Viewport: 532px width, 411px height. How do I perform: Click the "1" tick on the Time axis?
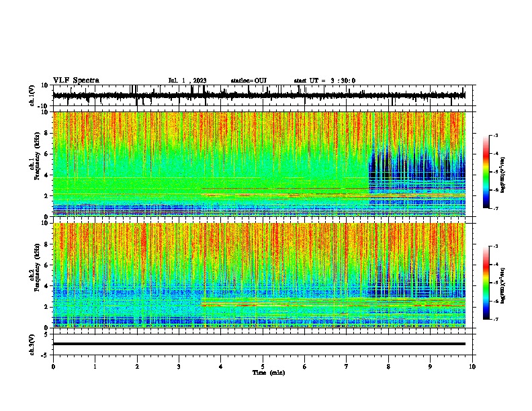[x=95, y=367]
